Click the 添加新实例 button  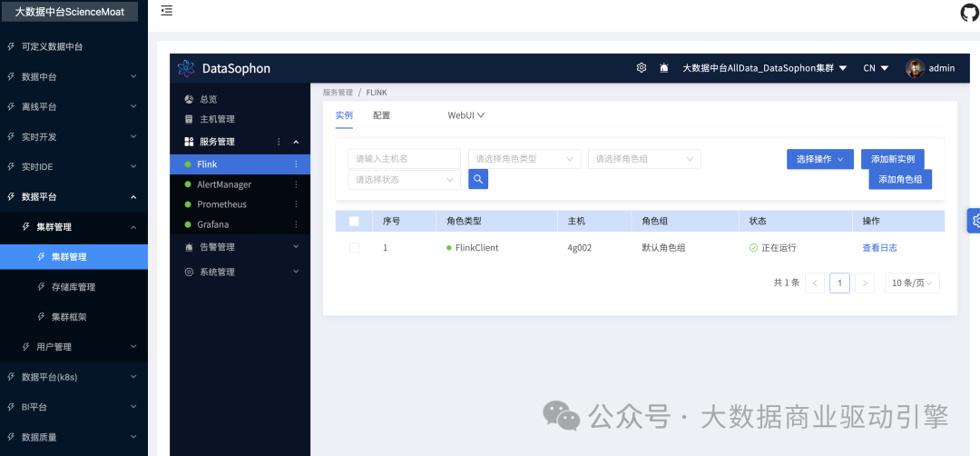893,159
